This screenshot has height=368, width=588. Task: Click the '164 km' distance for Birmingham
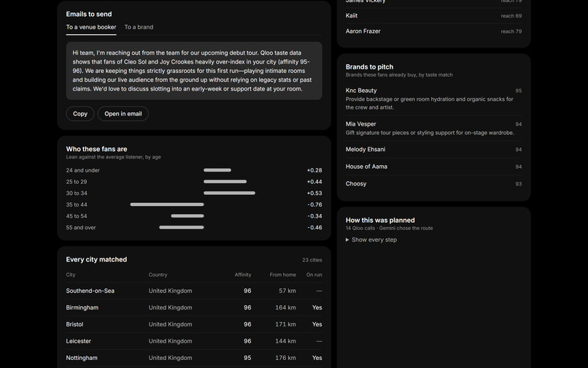285,307
